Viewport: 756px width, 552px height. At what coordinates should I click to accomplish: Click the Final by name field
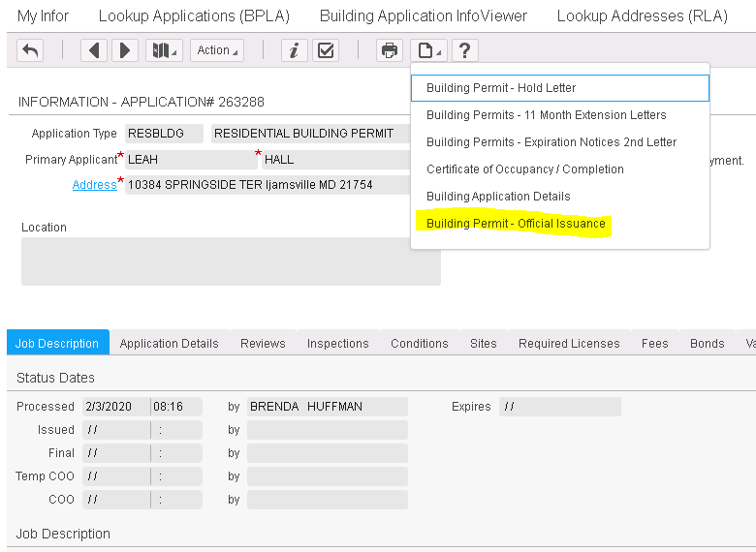(328, 453)
